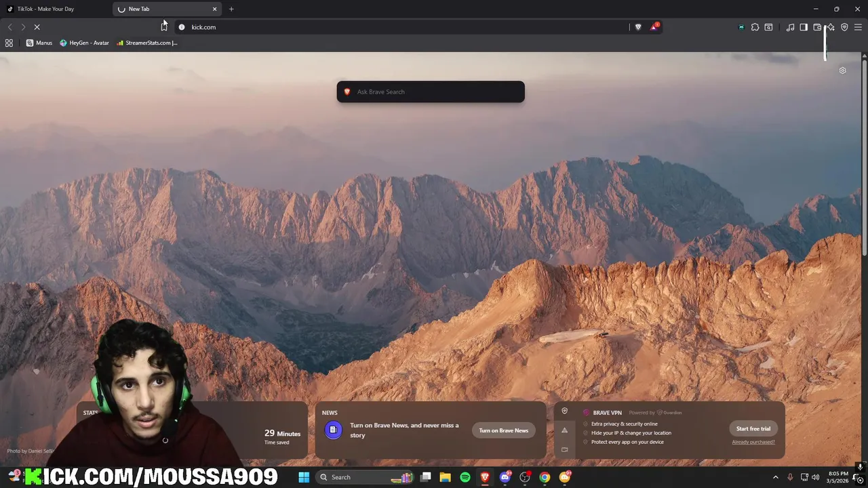Click the Start free trial VPN button
The width and height of the screenshot is (868, 488).
click(x=753, y=428)
